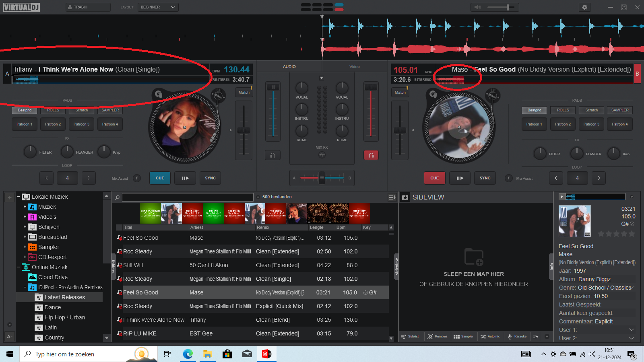
Task: Click Mix Assist icon on deck B
Action: point(509,178)
